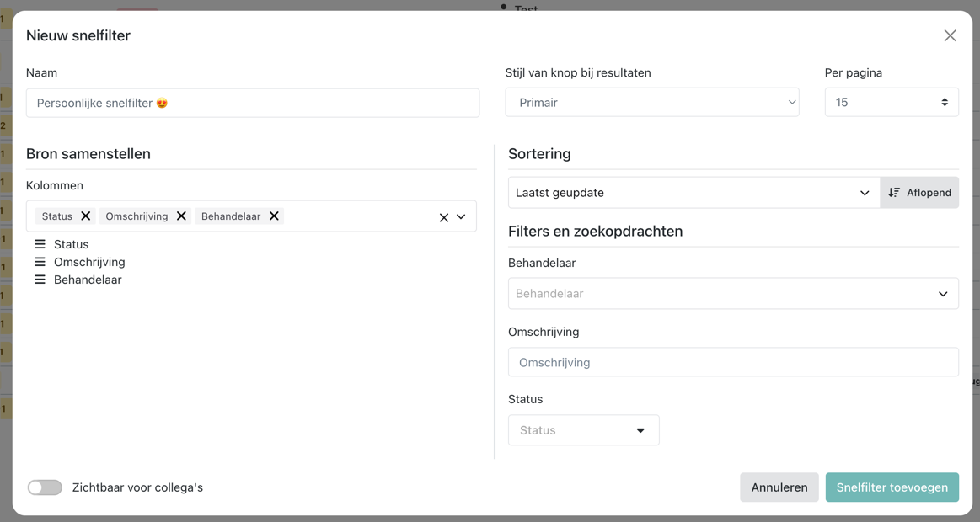Open the Status filter dropdown
The height and width of the screenshot is (522, 980).
click(584, 430)
